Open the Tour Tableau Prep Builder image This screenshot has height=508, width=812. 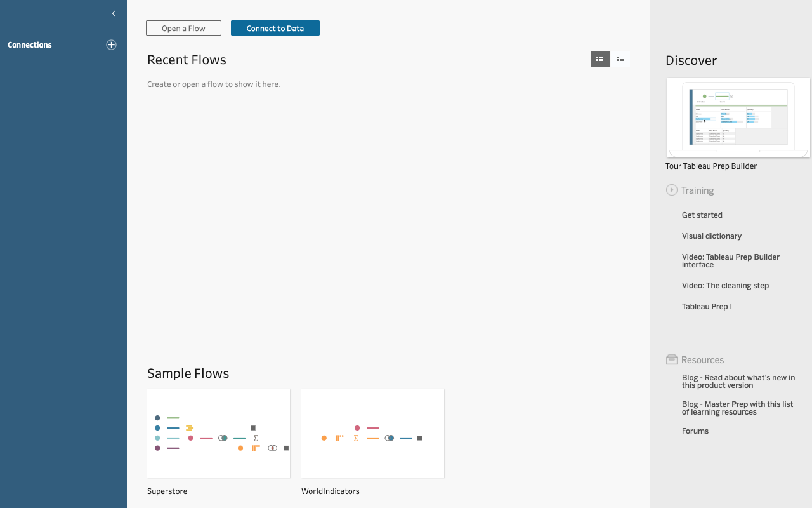click(738, 118)
